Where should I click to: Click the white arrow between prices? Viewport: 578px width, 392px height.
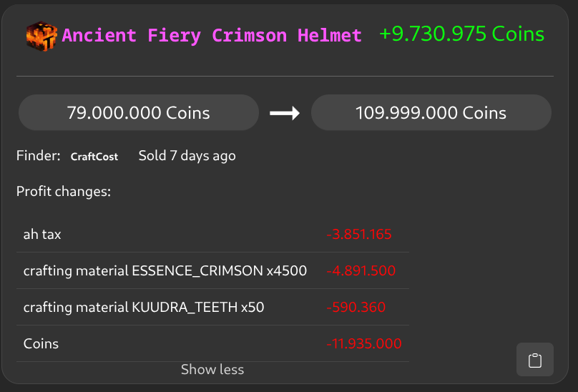coord(284,113)
